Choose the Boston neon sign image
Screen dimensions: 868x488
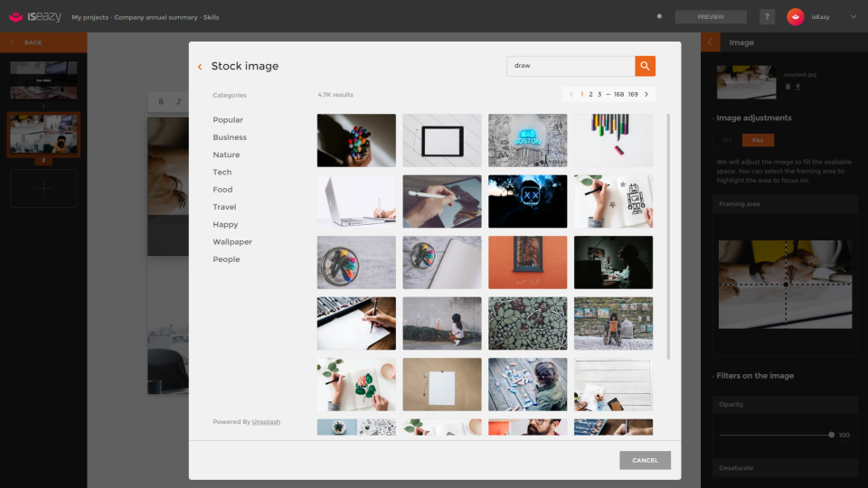point(527,141)
